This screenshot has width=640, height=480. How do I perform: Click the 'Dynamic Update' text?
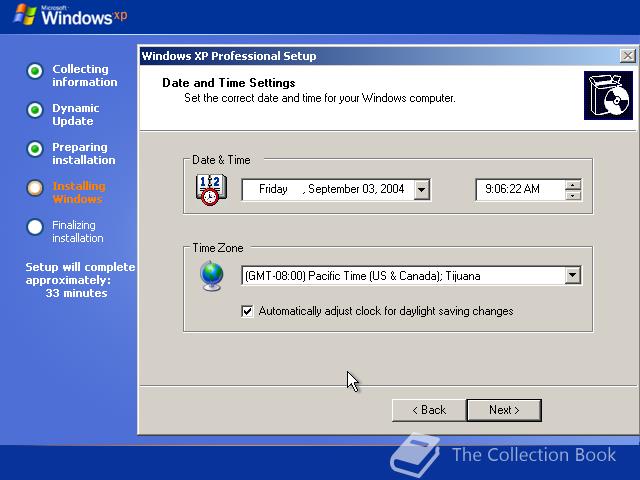tap(76, 114)
